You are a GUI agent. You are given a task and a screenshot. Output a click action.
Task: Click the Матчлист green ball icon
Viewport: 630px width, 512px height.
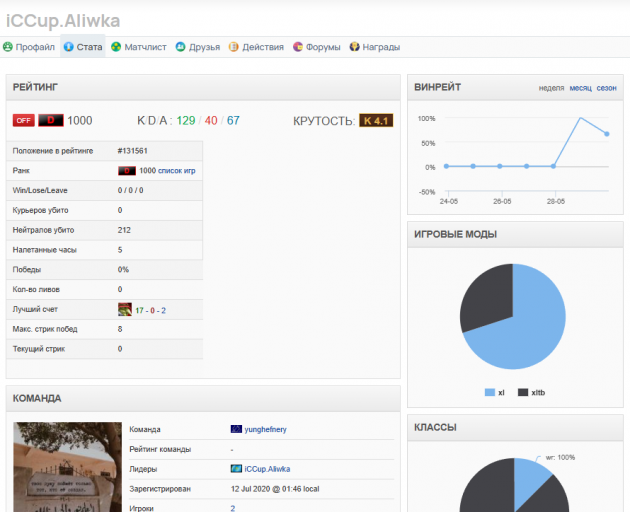pos(116,47)
